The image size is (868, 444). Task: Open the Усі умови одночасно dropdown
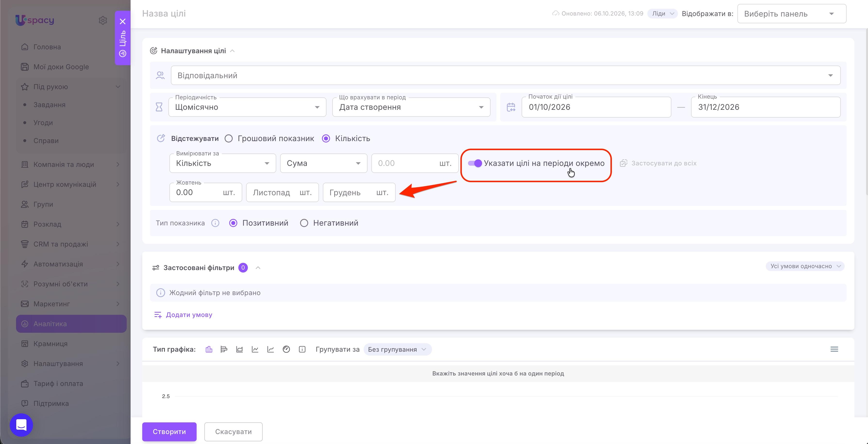click(x=805, y=266)
